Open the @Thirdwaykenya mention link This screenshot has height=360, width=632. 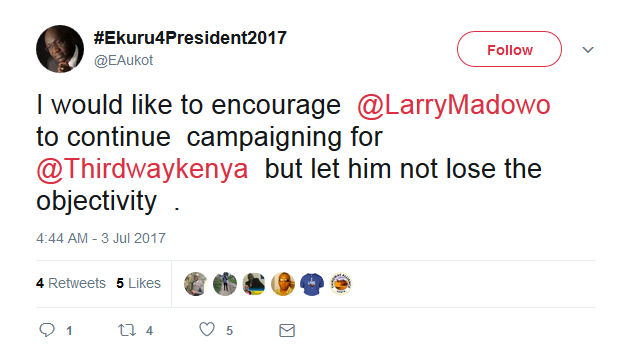pyautogui.click(x=142, y=169)
